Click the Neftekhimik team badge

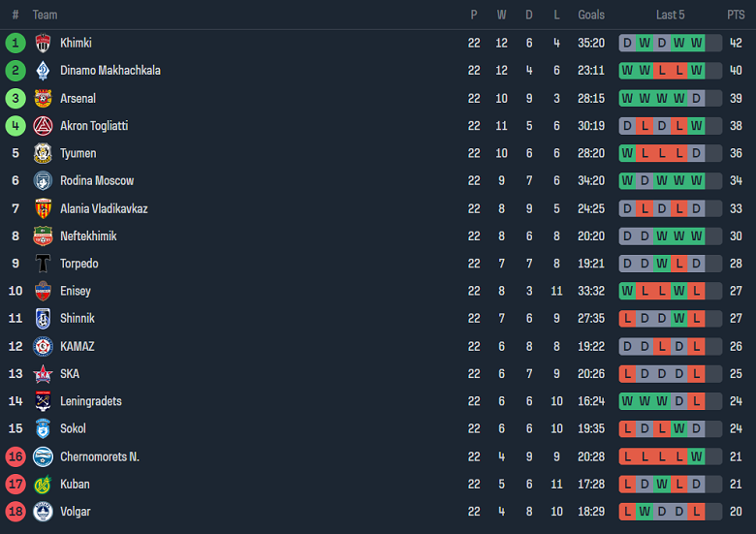[x=43, y=236]
